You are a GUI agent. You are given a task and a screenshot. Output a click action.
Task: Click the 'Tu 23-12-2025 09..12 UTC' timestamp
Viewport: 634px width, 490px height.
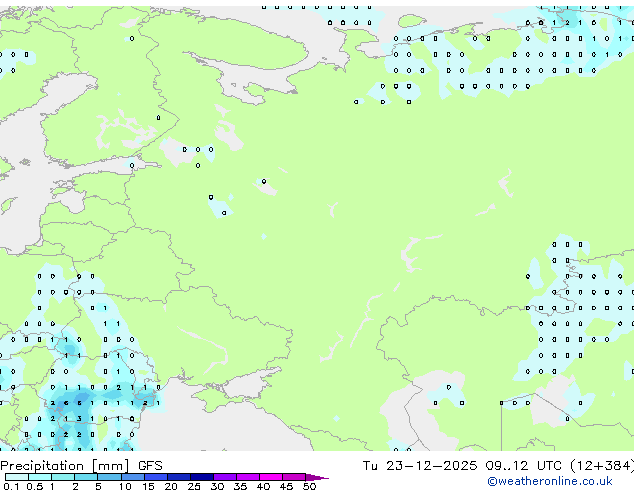(x=462, y=466)
